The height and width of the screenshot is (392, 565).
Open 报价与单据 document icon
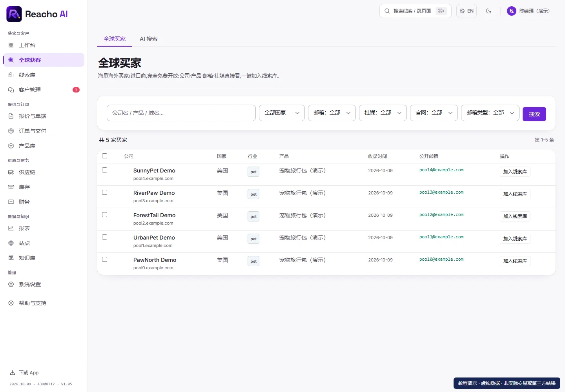click(x=11, y=116)
